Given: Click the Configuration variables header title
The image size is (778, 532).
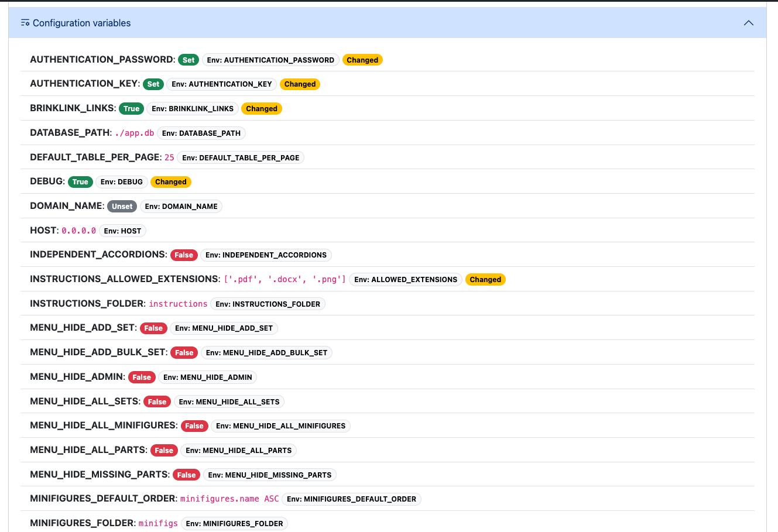Looking at the screenshot, I should (x=81, y=23).
